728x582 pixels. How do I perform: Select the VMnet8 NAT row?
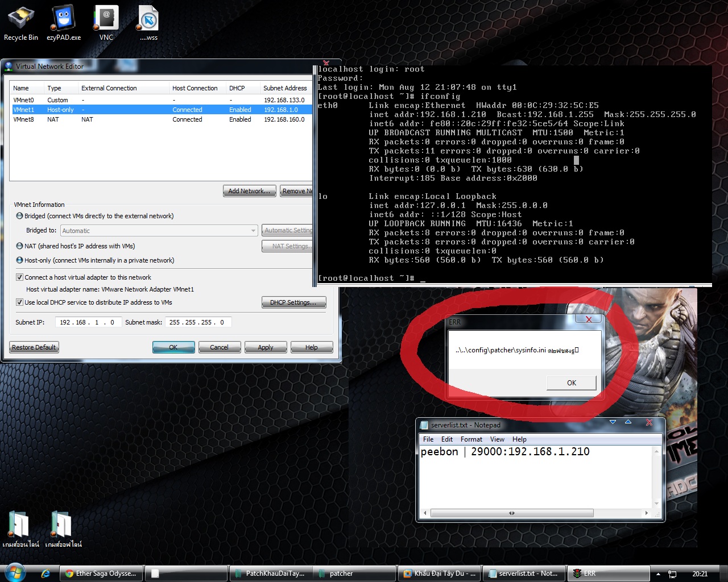tap(162, 119)
